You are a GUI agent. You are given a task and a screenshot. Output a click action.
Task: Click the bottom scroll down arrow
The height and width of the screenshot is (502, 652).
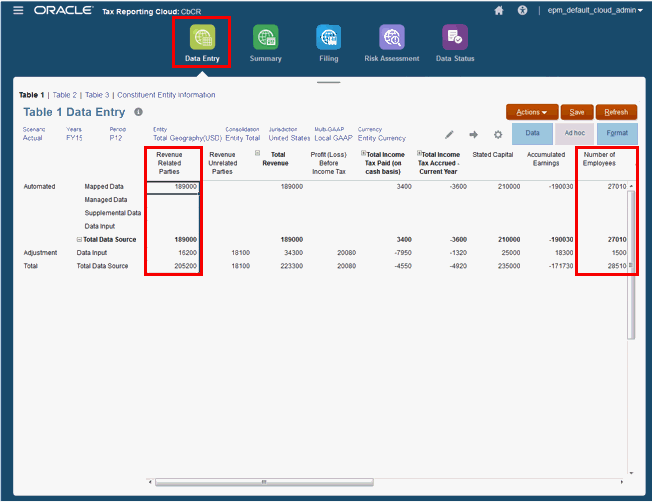tap(631, 473)
